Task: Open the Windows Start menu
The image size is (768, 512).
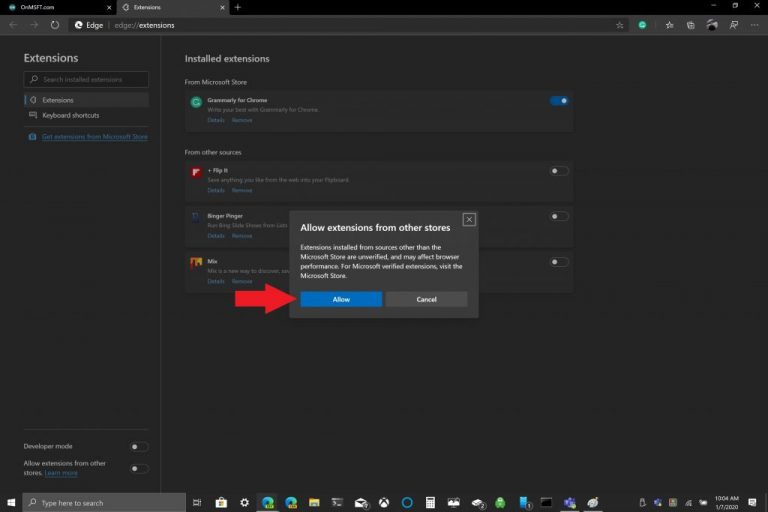Action: click(x=11, y=503)
